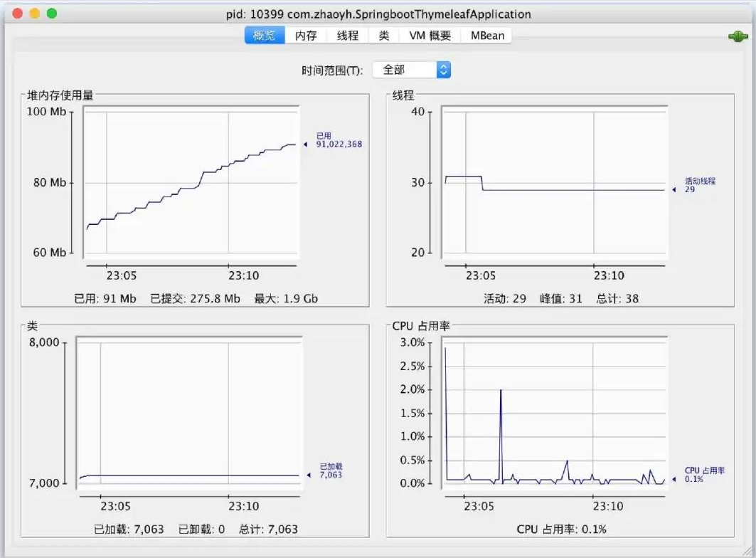This screenshot has width=756, height=558.
Task: Expand the 时间范围 dropdown showing 全部
Action: (x=412, y=70)
